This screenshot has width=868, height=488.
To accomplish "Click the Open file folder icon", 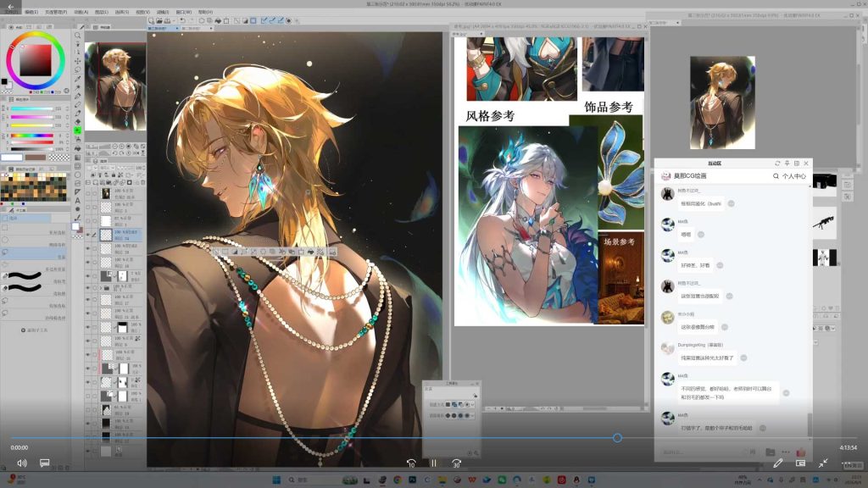I will pos(159,20).
